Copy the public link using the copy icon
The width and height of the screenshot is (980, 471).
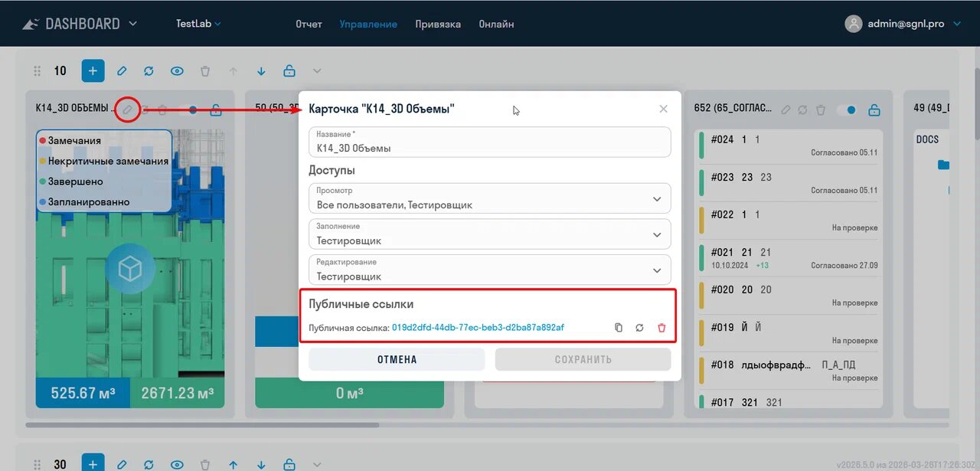tap(619, 327)
